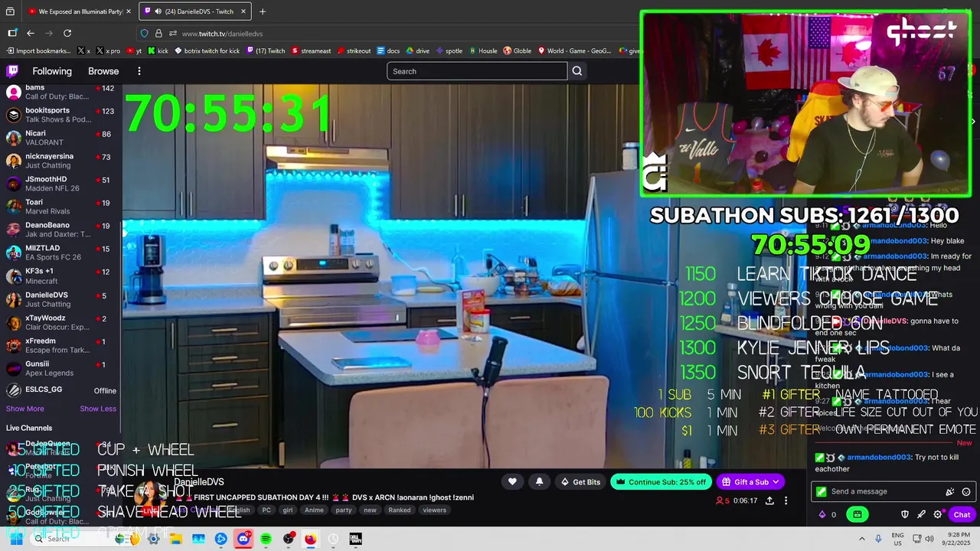Open File Explorer from the taskbar

click(176, 539)
